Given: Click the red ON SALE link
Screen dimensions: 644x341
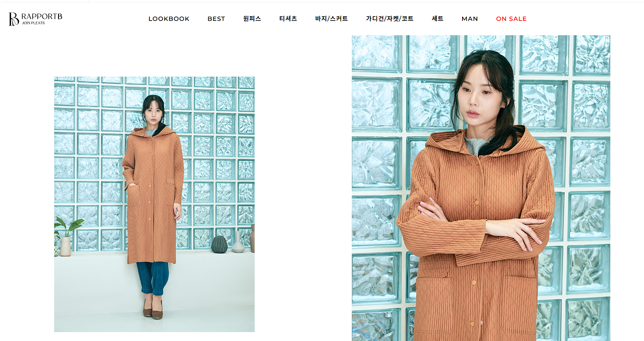Looking at the screenshot, I should coord(511,19).
